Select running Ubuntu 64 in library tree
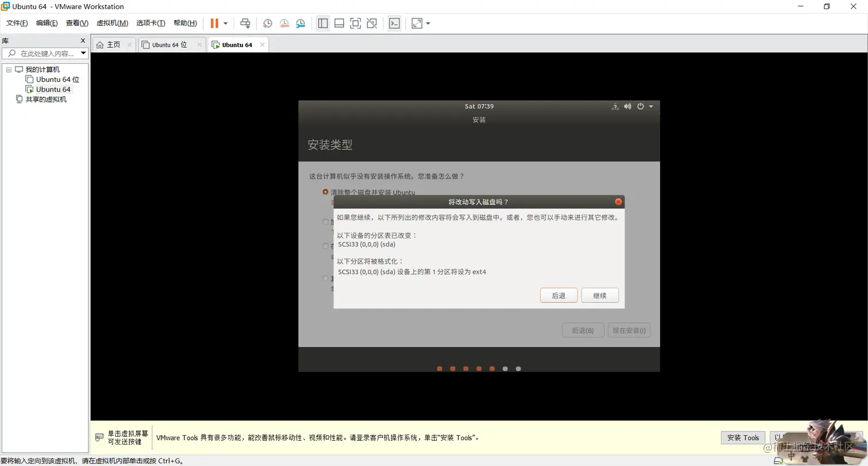The image size is (868, 466). 53,89
